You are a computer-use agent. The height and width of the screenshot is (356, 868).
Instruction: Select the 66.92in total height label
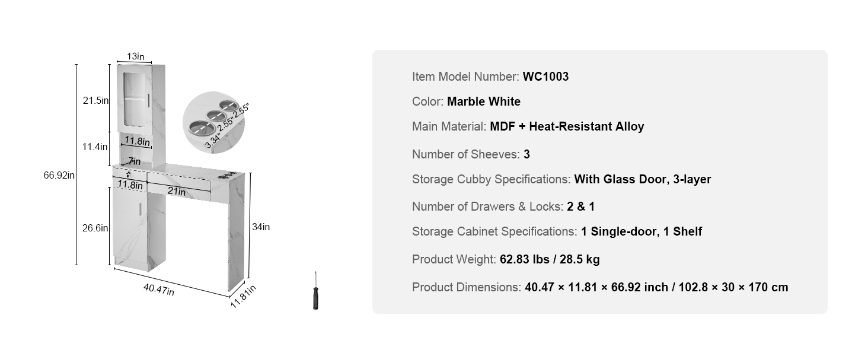tap(59, 175)
